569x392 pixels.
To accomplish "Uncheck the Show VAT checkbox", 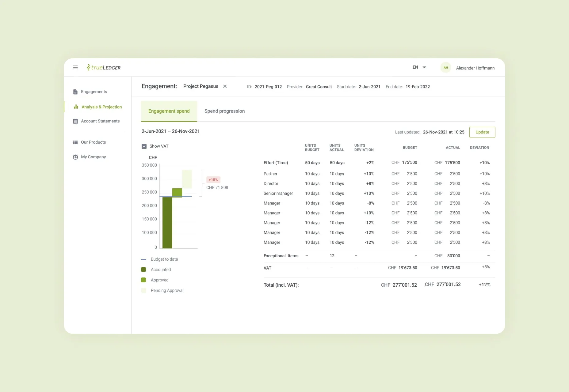I will click(144, 146).
